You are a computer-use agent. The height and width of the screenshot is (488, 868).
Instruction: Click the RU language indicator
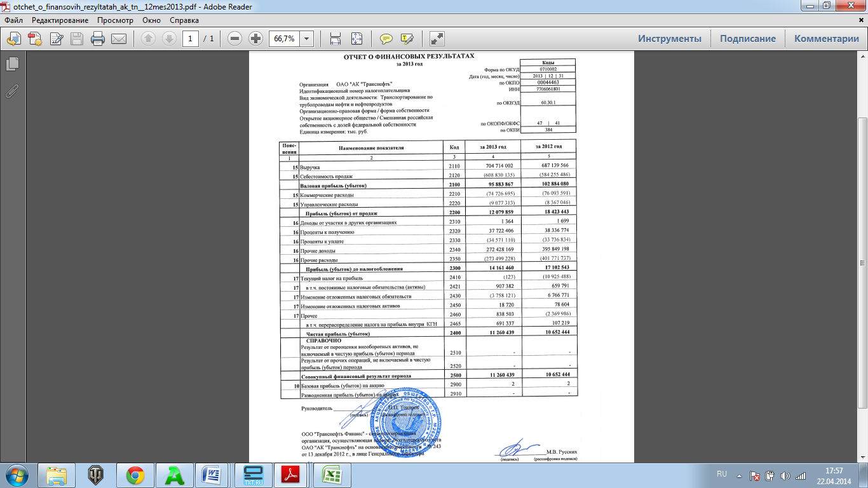[x=722, y=475]
